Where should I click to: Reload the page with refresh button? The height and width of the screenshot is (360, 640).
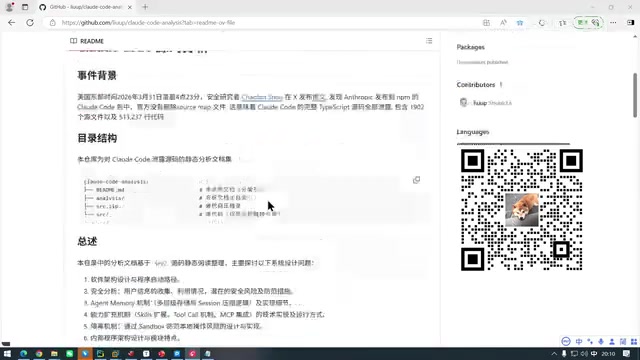pos(30,23)
